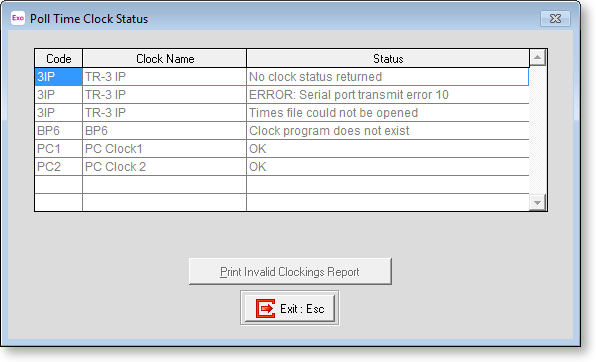This screenshot has height=362, width=596.
Task: Click the scrollbar track in the grid
Action: [537, 130]
